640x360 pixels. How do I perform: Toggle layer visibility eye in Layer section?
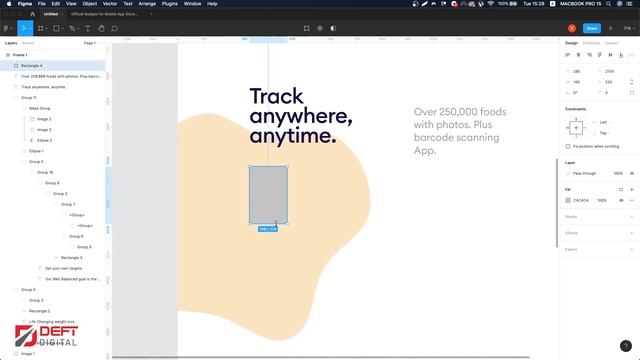click(x=632, y=173)
